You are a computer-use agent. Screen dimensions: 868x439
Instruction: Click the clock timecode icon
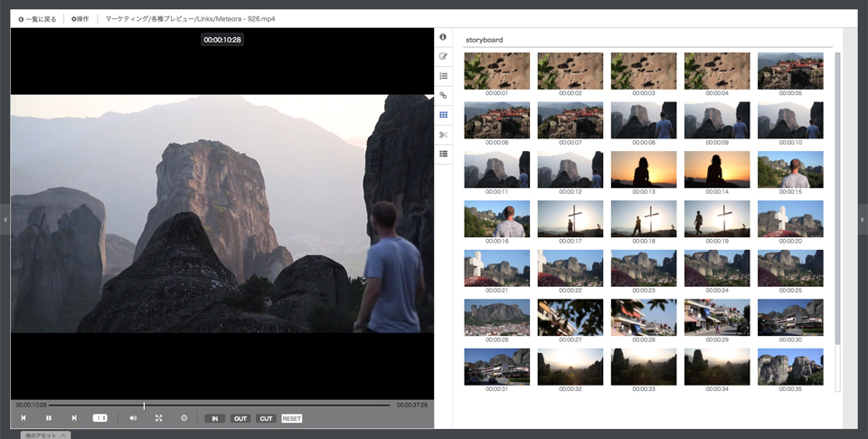[x=184, y=418]
